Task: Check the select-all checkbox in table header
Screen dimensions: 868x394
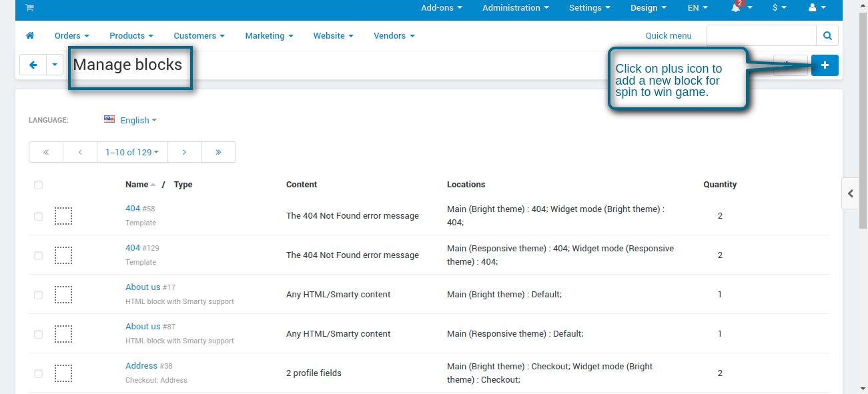Action: click(x=38, y=185)
